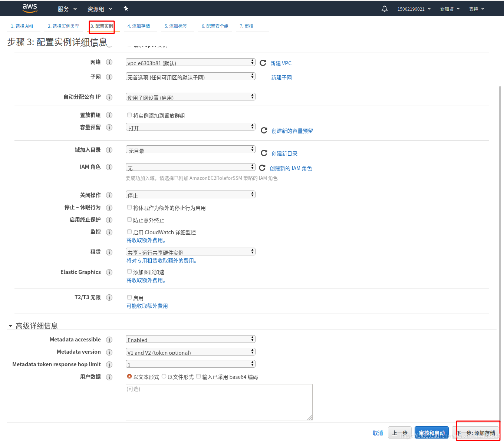Image resolution: width=504 pixels, height=443 pixels.
Task: Click the info icon for 用户数据
Action: pos(109,377)
